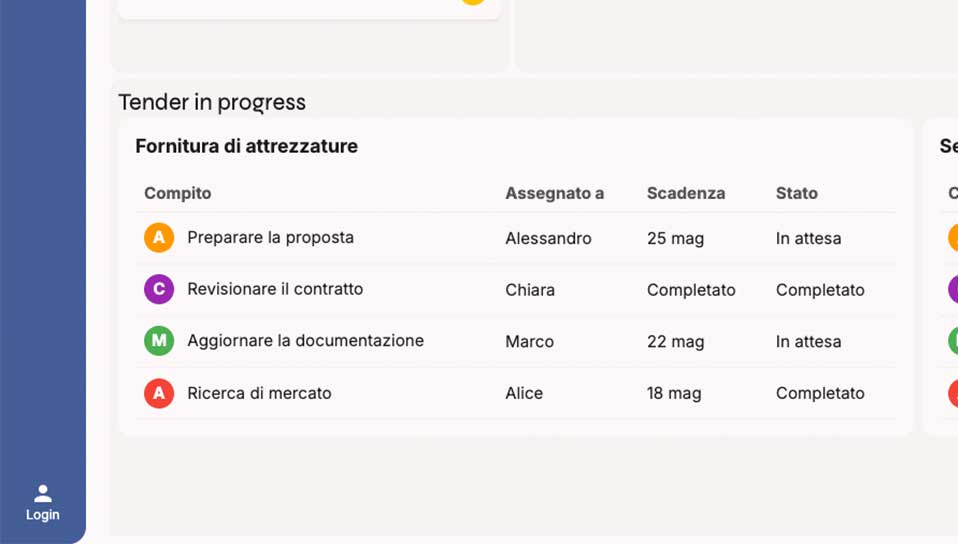Click the Login label in sidebar
Screen dimensions: 958x544
pos(43,515)
